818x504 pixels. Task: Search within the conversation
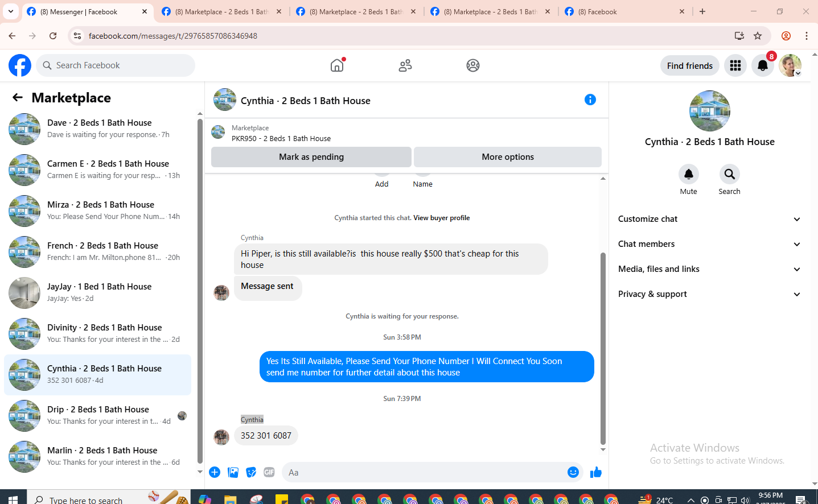tap(730, 174)
